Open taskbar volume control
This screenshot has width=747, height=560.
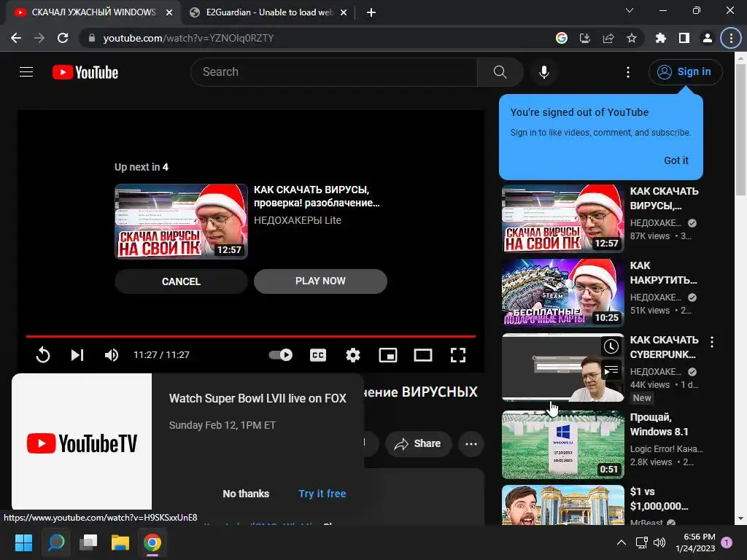click(659, 542)
